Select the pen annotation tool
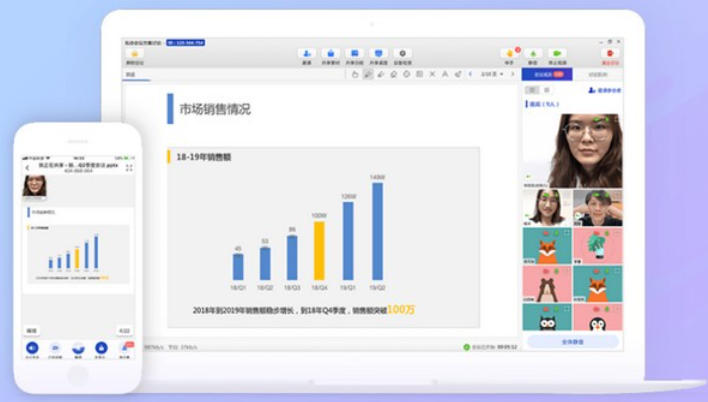708x402 pixels. click(368, 74)
